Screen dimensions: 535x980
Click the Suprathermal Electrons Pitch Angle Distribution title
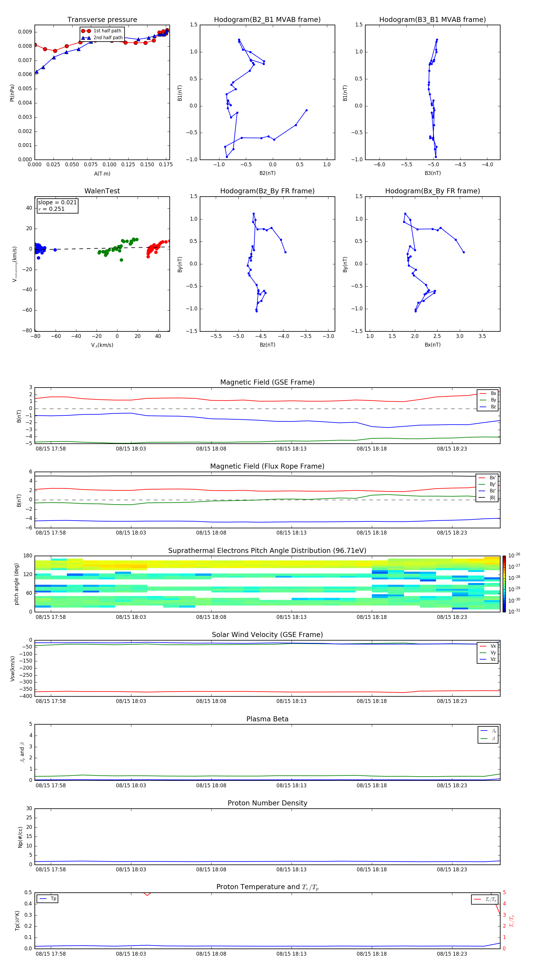pos(267,551)
